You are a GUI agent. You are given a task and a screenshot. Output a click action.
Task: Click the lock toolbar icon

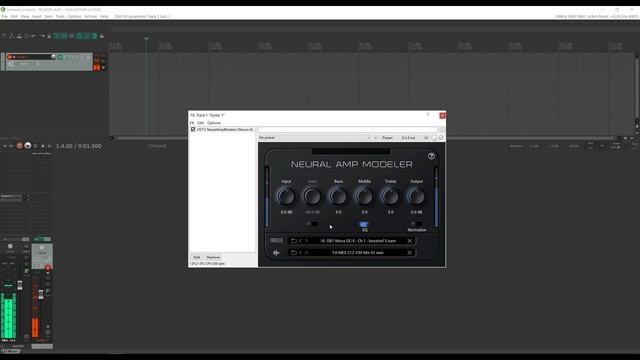pos(102,36)
